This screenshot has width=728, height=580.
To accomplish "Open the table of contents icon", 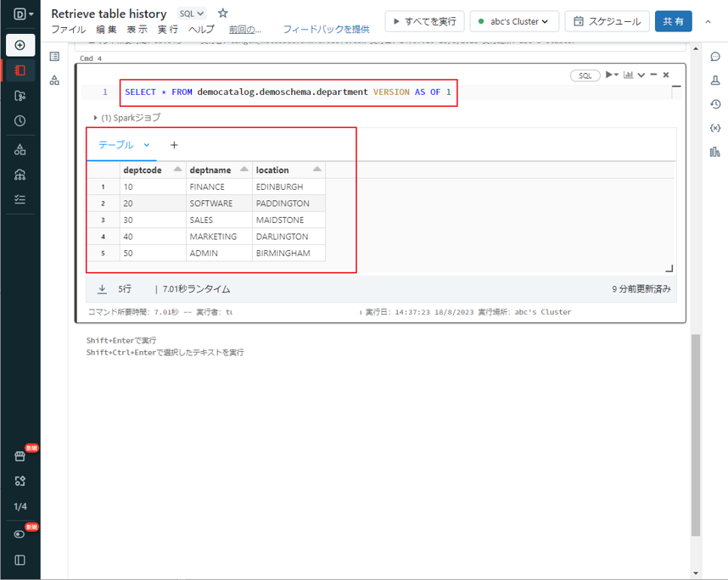I will 54,57.
